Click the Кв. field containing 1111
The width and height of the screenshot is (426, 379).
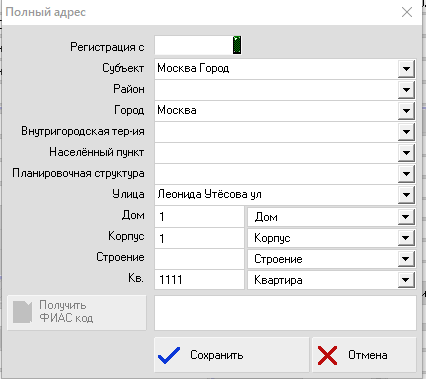(199, 280)
